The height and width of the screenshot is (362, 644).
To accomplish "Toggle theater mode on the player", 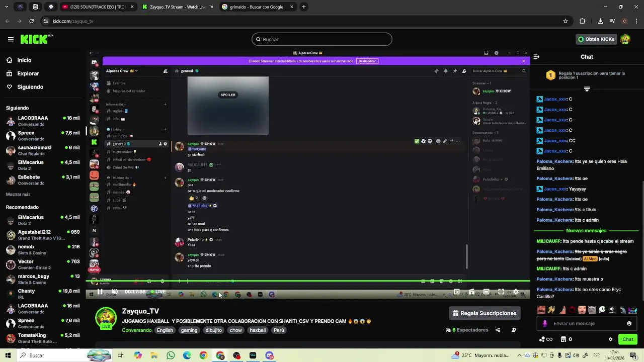I will (x=487, y=292).
